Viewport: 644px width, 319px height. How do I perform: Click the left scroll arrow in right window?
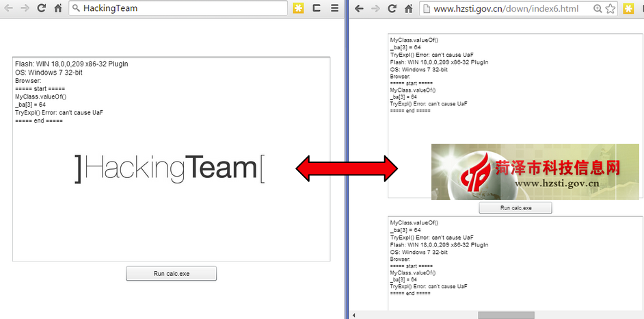click(x=354, y=316)
